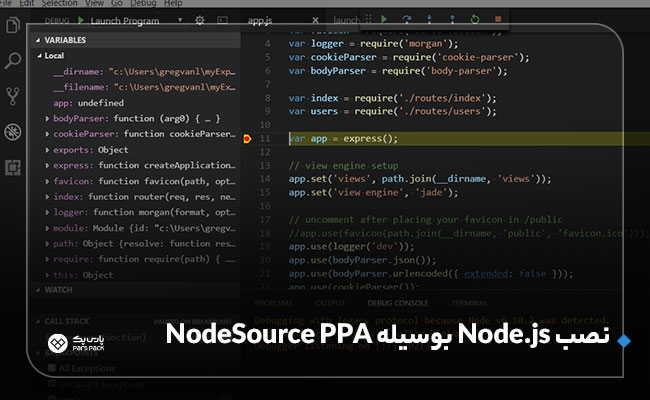The image size is (650, 400).
Task: Step over using the debug toolbar
Action: (407, 19)
